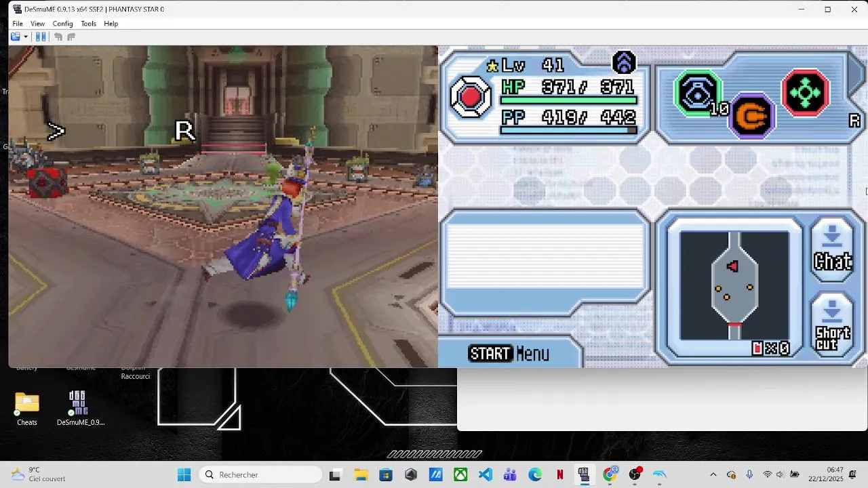The image size is (868, 488).
Task: Tap the green hexagon item icon with 10
Action: pos(698,94)
